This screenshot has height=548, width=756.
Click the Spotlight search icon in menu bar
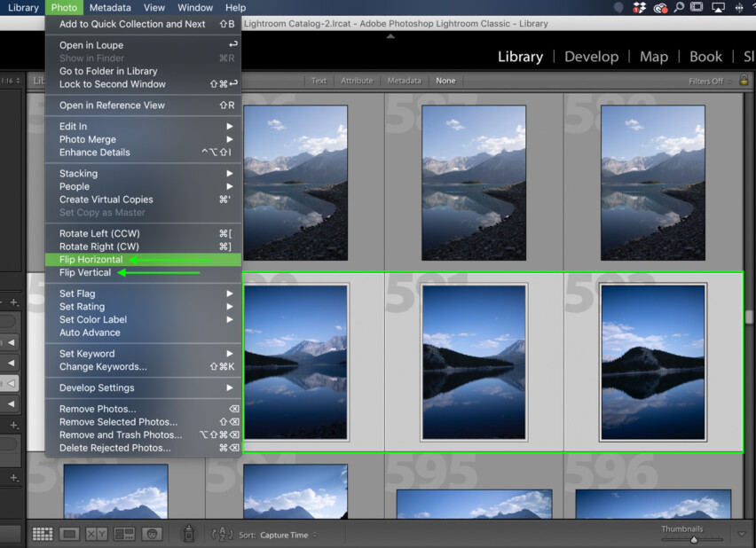[x=679, y=7]
